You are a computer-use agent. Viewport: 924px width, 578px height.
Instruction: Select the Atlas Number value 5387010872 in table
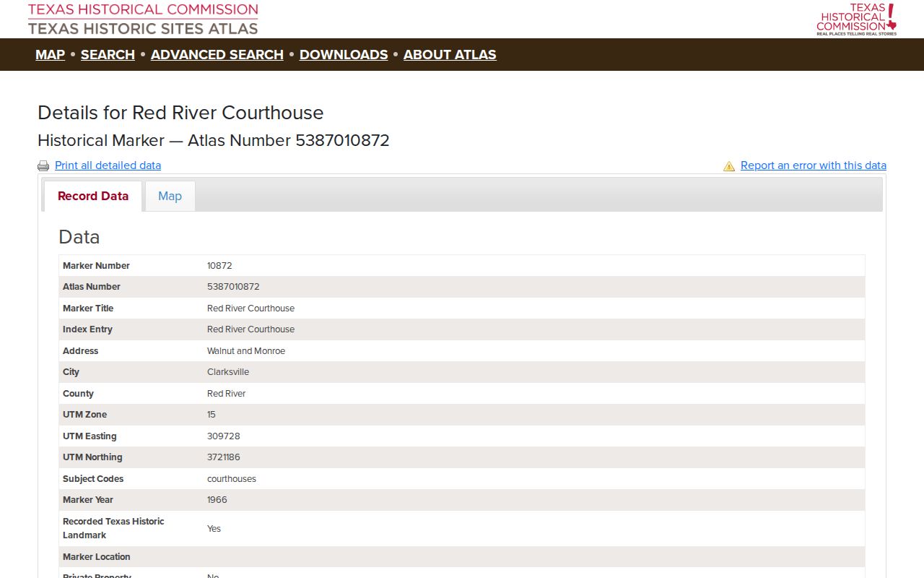pos(233,287)
